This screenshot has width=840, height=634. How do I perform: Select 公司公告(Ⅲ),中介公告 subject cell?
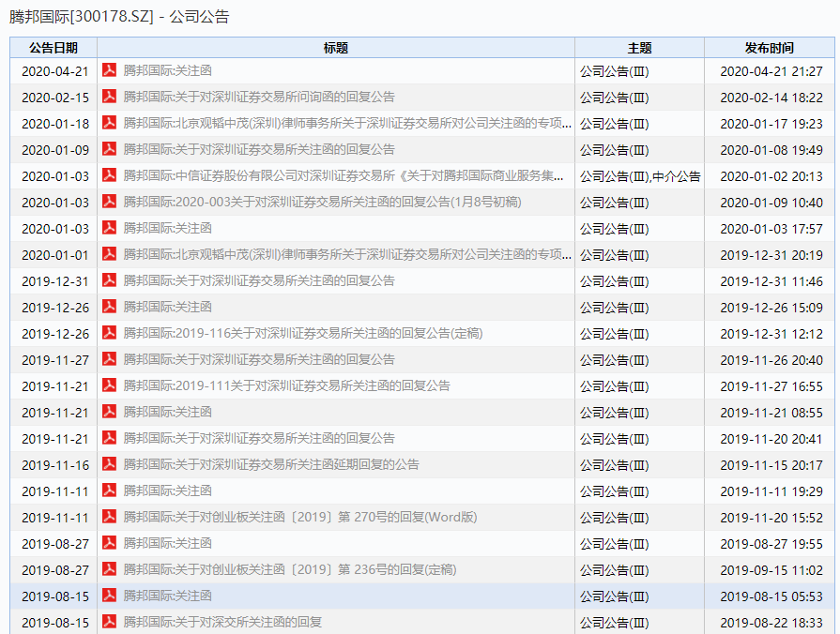(640, 176)
